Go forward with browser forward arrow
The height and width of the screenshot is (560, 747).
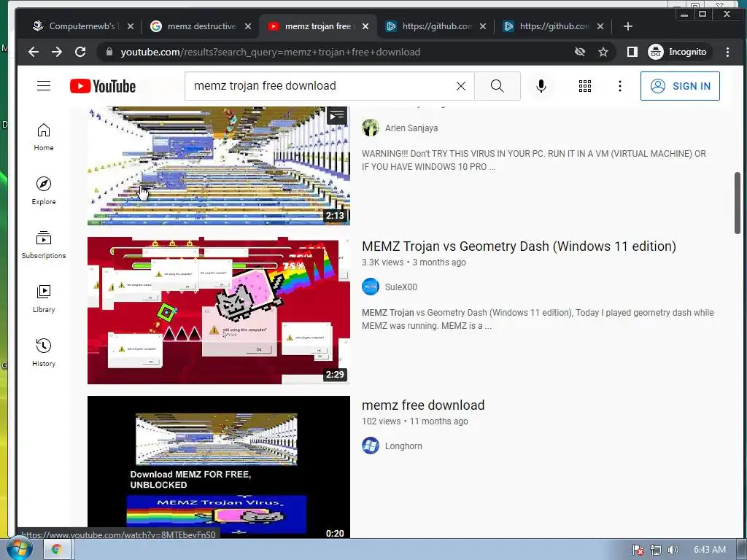(57, 52)
